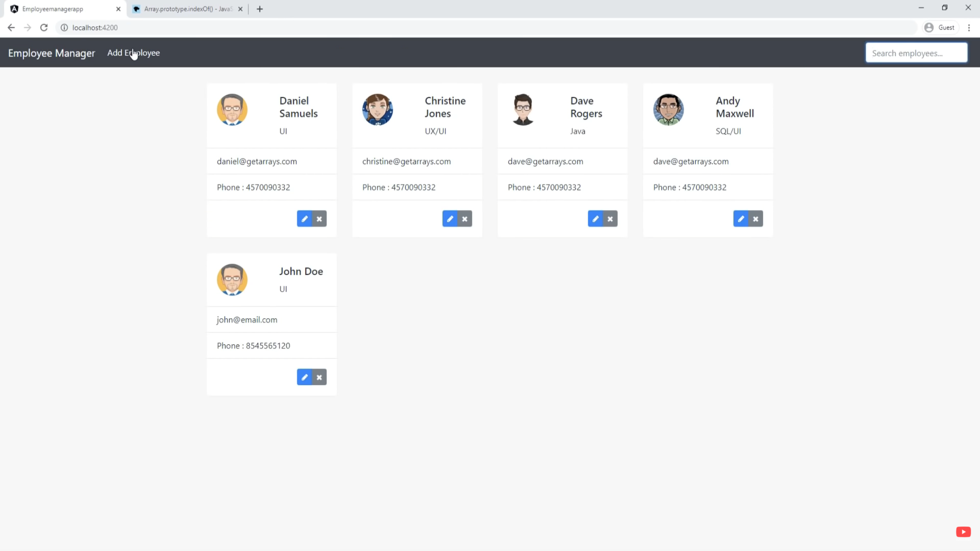Click edit pencil on Christine Jones card
The height and width of the screenshot is (551, 980).
tap(450, 219)
